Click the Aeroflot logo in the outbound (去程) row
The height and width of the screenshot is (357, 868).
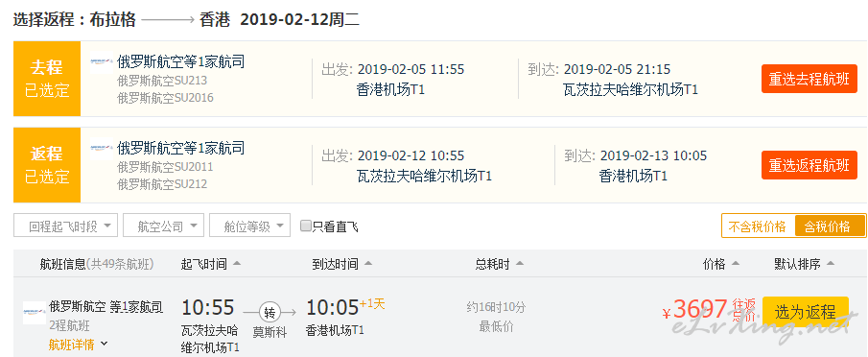(x=102, y=62)
